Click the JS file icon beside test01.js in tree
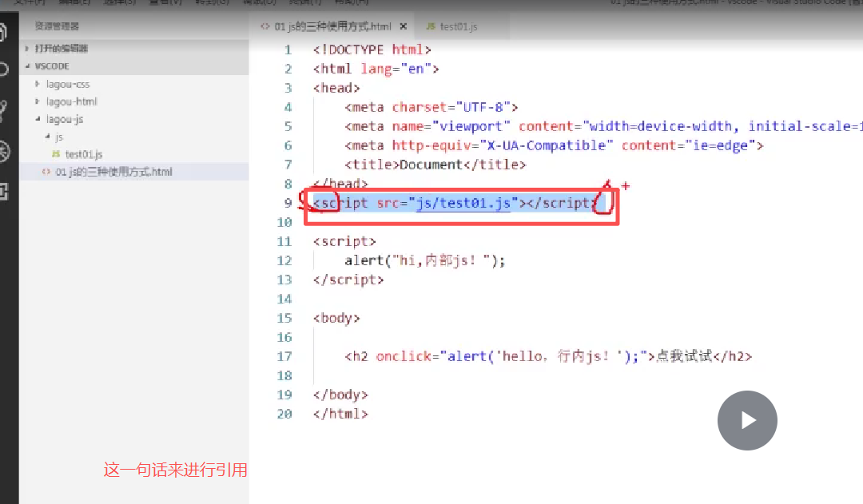The height and width of the screenshot is (504, 863). [x=56, y=154]
